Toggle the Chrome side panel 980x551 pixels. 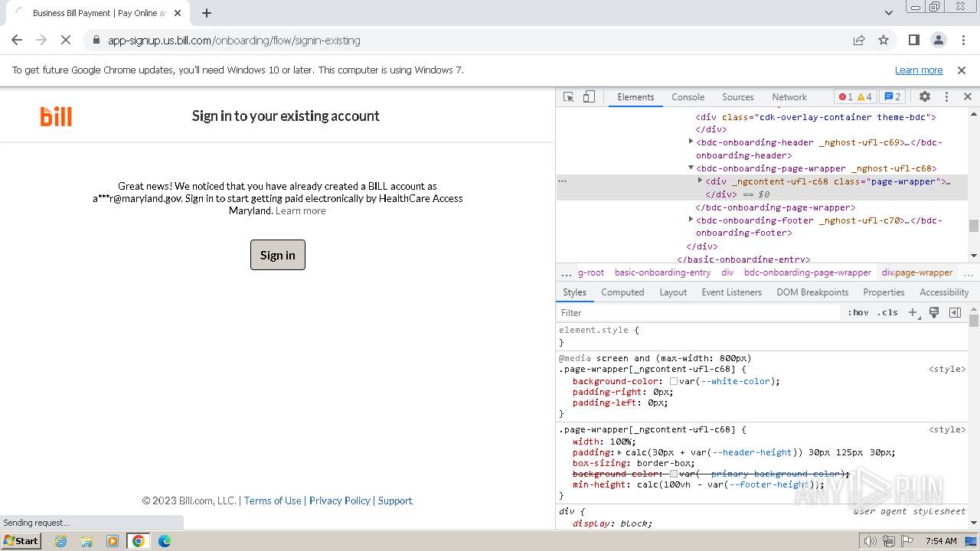click(913, 40)
